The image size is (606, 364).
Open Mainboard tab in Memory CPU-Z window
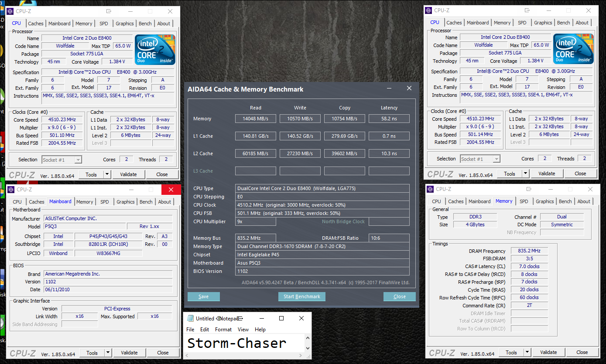pyautogui.click(x=479, y=201)
